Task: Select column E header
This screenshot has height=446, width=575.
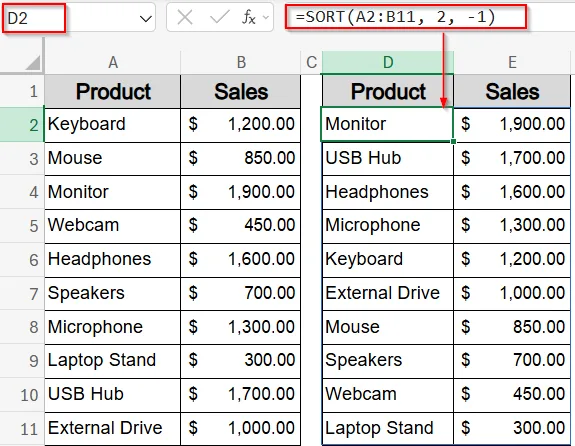Action: (512, 62)
